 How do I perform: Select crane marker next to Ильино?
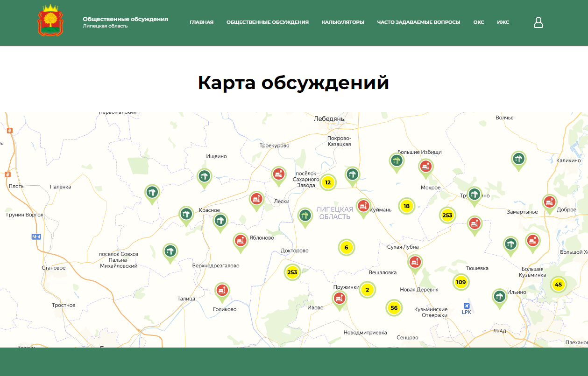(500, 299)
